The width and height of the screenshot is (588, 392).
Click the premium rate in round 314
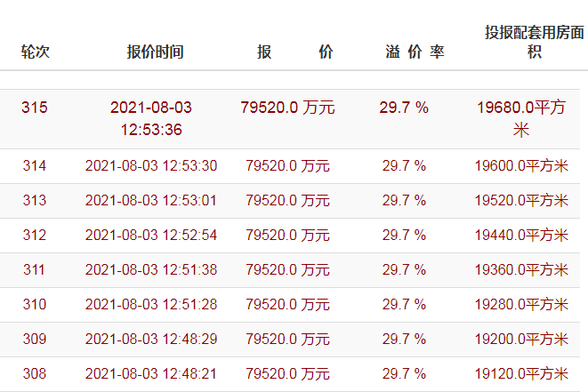click(404, 165)
